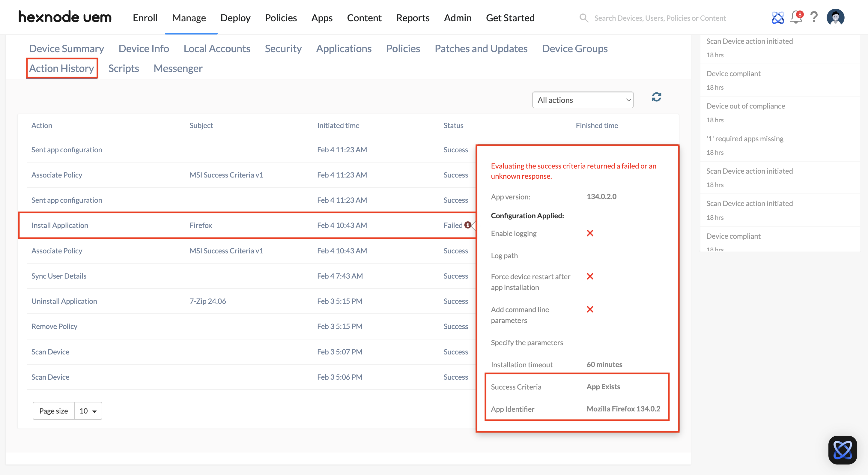Click the search magnifier icon

pyautogui.click(x=583, y=18)
